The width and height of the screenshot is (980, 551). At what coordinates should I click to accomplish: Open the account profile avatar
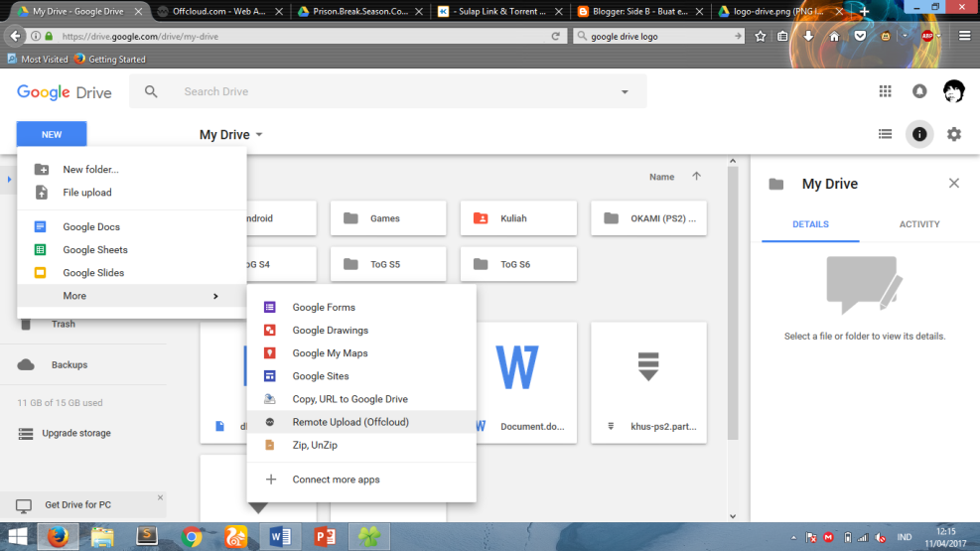click(x=954, y=91)
